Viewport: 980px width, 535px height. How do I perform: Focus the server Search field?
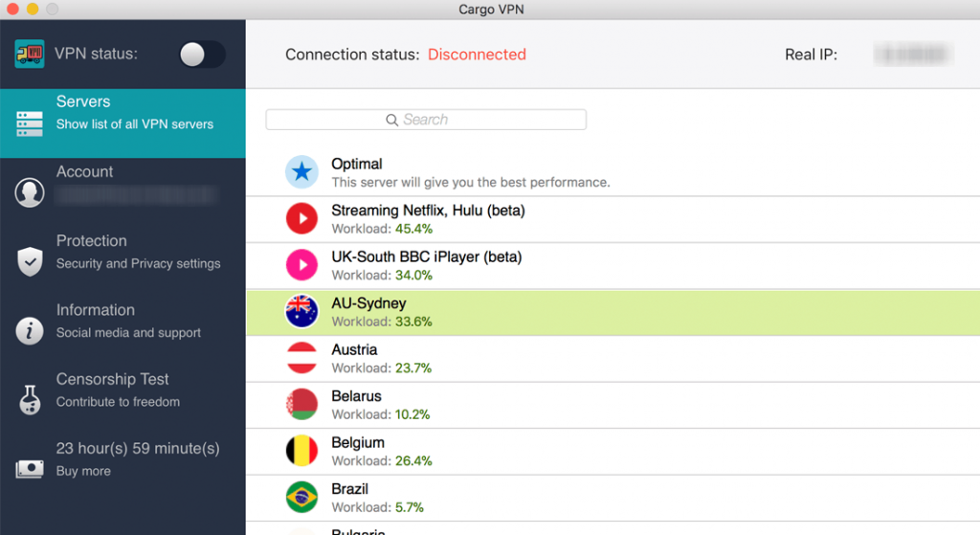pyautogui.click(x=426, y=120)
